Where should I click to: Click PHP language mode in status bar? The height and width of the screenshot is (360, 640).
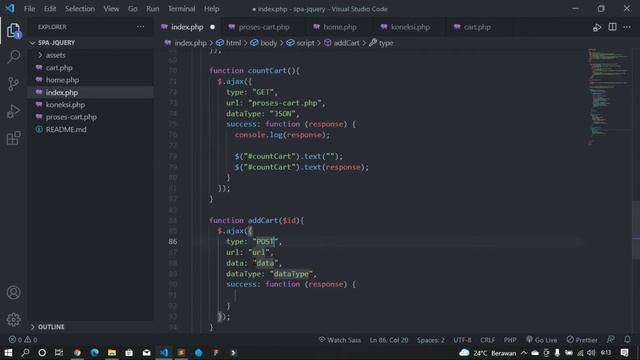click(510, 340)
